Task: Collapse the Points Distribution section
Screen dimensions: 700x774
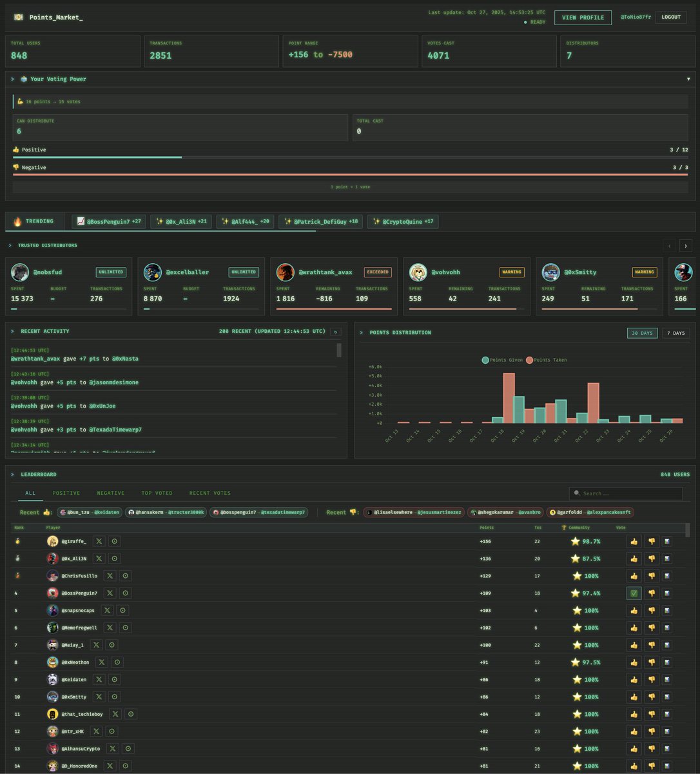Action: tap(361, 332)
